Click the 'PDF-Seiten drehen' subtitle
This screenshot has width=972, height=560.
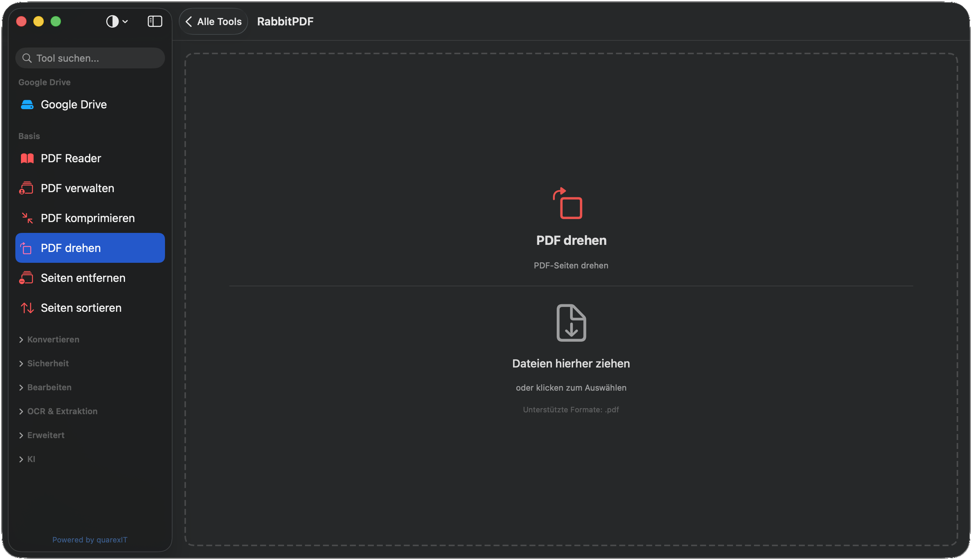pyautogui.click(x=571, y=265)
